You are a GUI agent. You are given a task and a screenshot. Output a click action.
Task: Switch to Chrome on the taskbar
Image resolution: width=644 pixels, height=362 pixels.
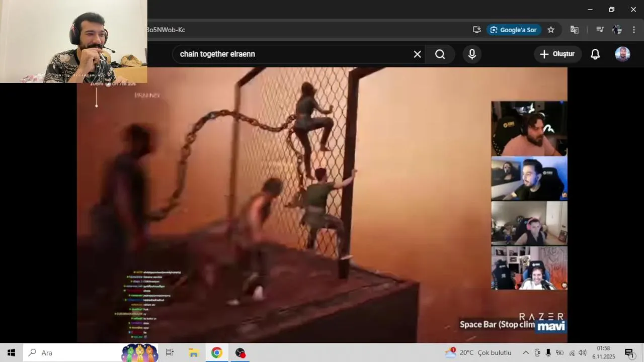tap(217, 352)
